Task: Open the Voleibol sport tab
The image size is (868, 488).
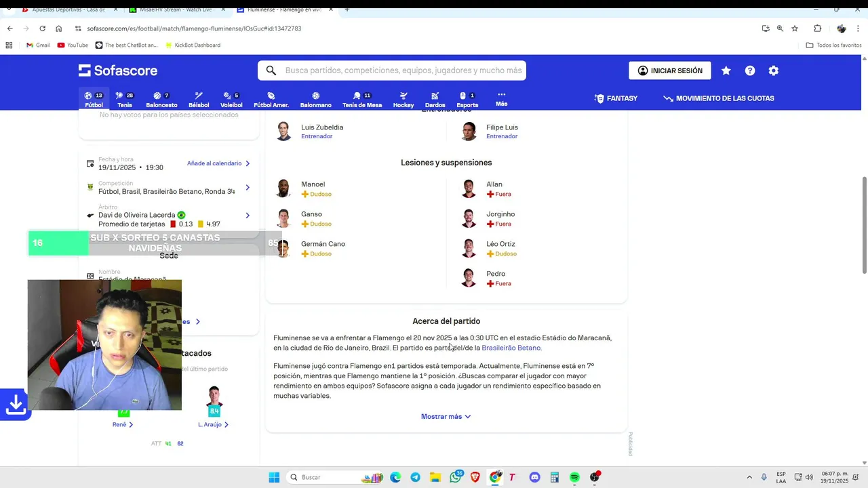Action: coord(231,100)
